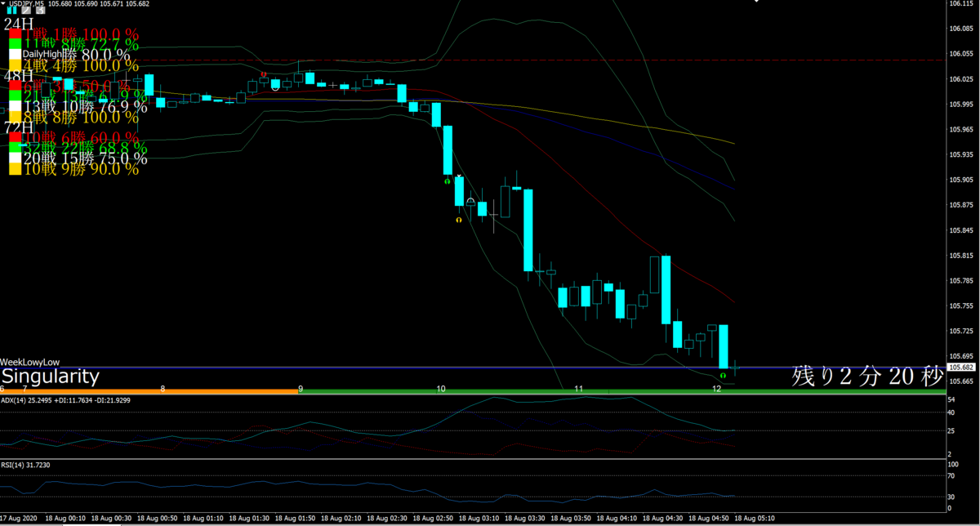Click the yellow signal arrow below the candles
The height and width of the screenshot is (526, 980).
coord(458,219)
